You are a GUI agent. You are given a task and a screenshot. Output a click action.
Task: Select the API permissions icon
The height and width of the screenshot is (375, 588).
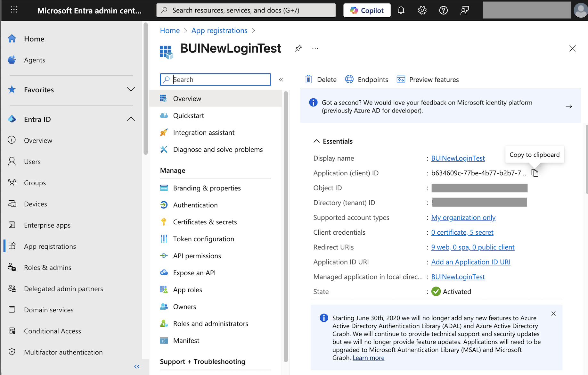coord(164,255)
